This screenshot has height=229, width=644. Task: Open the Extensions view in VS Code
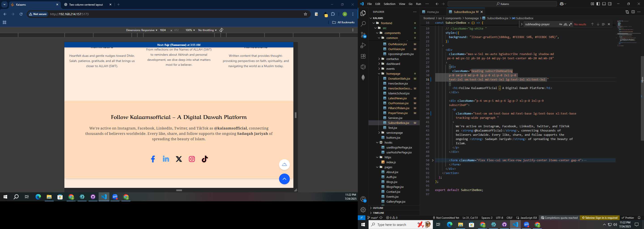coord(363,56)
